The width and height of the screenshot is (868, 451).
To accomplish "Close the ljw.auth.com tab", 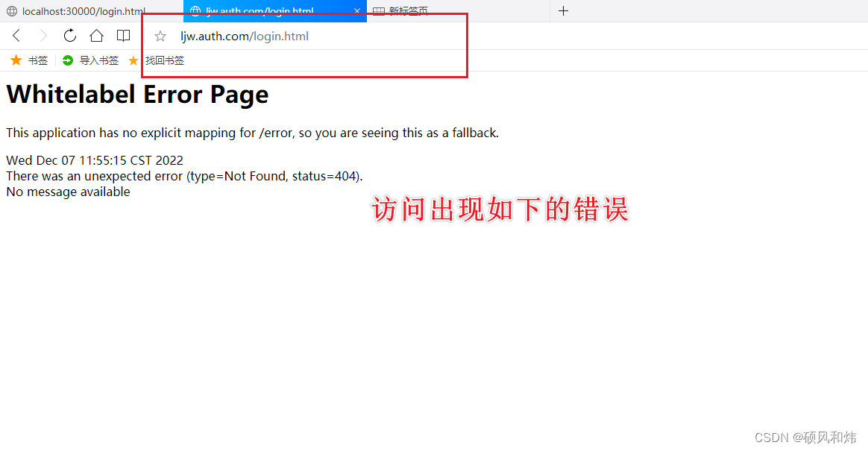I will tap(357, 11).
